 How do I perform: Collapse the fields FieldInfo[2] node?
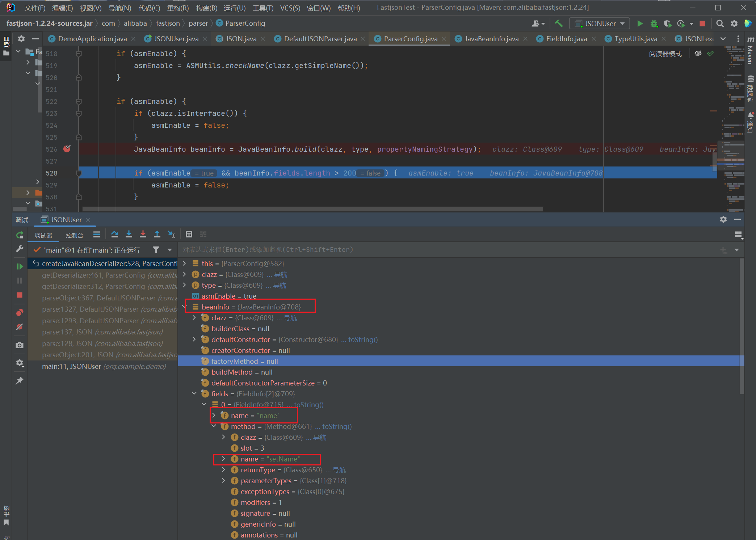[x=194, y=393]
